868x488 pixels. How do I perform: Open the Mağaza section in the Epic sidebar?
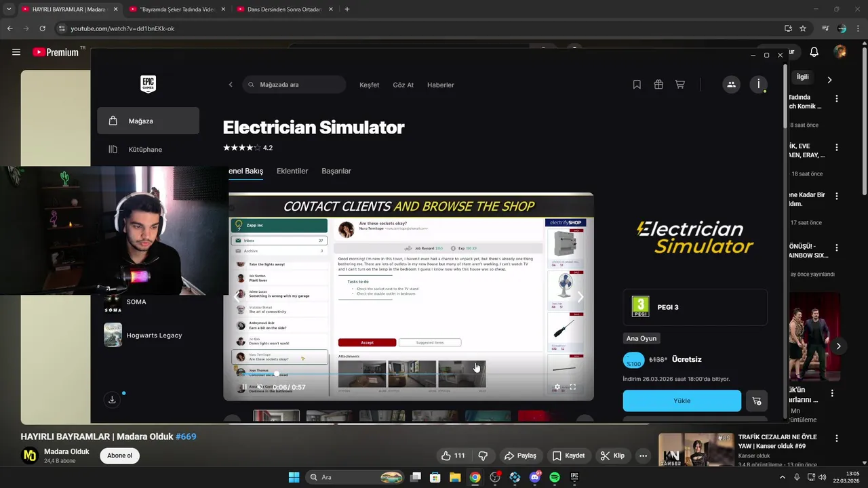tap(148, 121)
